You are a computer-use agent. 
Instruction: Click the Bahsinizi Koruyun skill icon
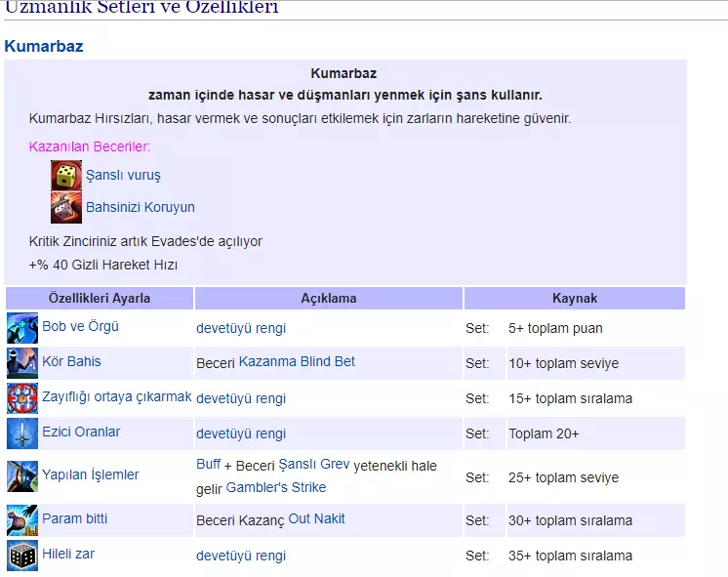click(x=66, y=208)
